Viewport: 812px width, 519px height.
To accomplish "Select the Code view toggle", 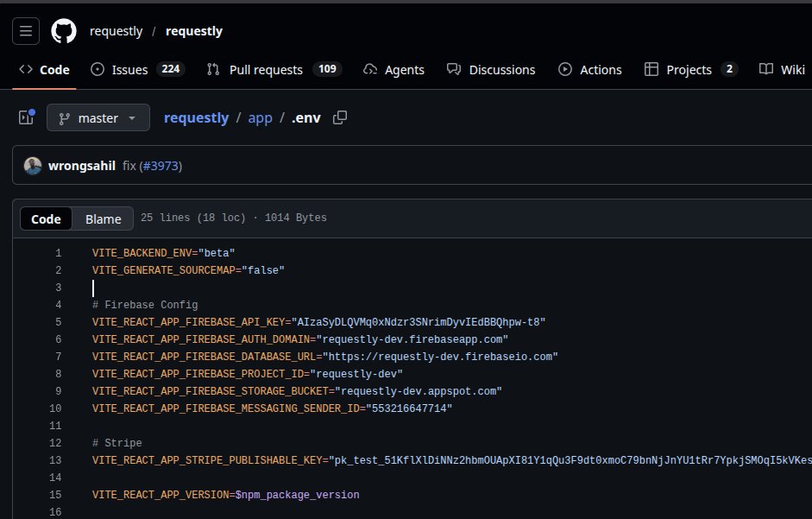I will (x=46, y=218).
